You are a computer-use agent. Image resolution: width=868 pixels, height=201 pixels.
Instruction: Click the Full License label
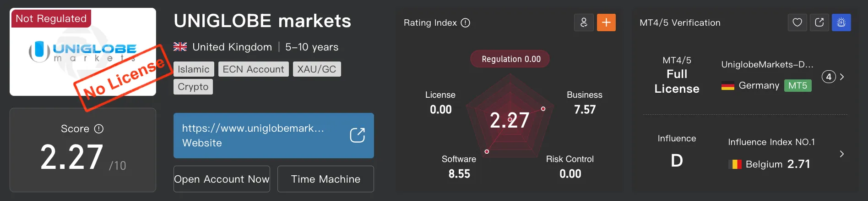(677, 81)
